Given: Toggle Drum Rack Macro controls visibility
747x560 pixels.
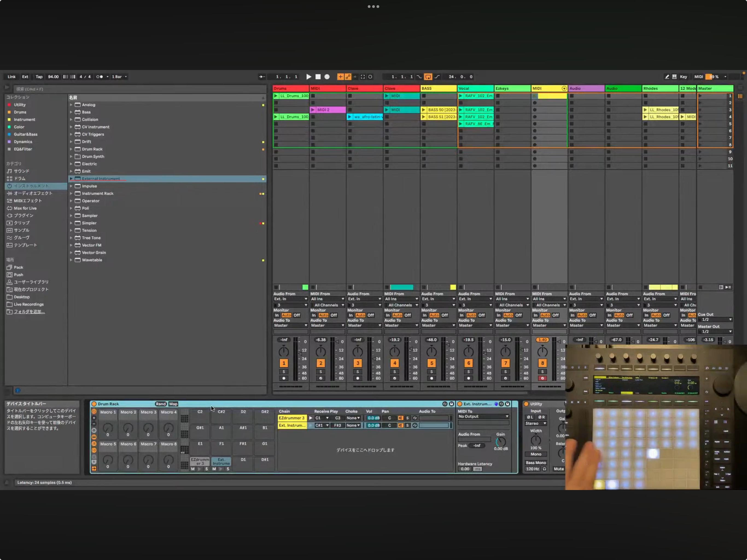Looking at the screenshot, I should [x=94, y=412].
